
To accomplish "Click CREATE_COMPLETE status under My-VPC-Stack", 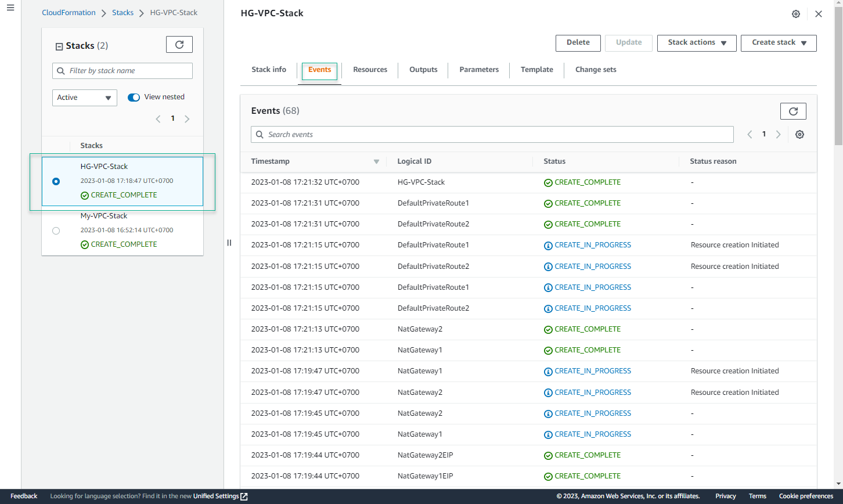I will (119, 244).
